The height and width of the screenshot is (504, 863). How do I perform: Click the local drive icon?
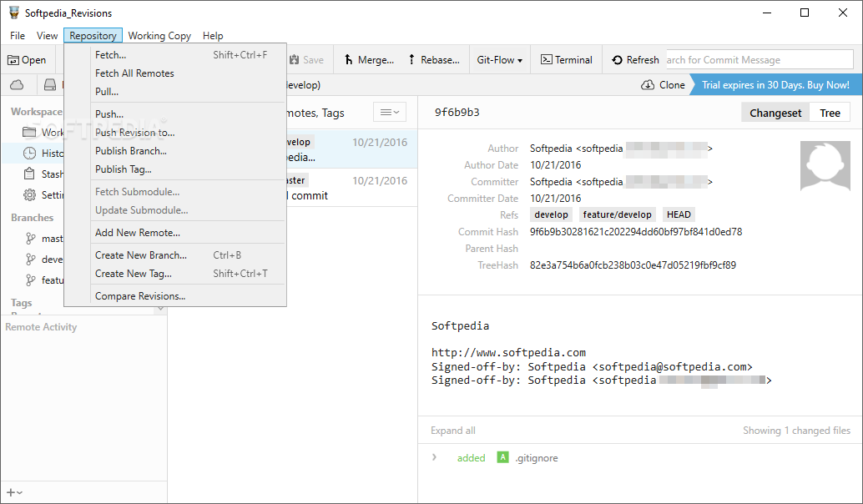pyautogui.click(x=50, y=85)
